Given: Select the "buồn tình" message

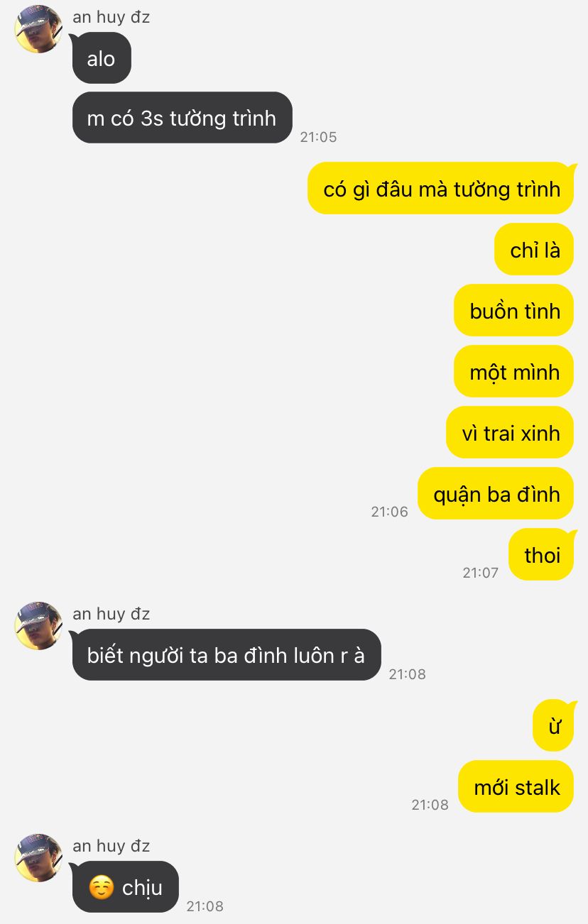Looking at the screenshot, I should tap(513, 311).
